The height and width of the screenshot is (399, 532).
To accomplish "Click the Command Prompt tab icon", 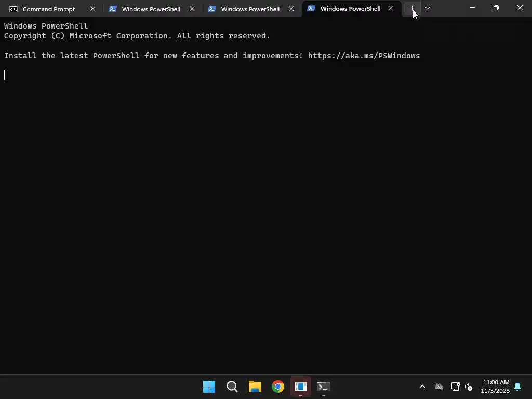I will (13, 9).
